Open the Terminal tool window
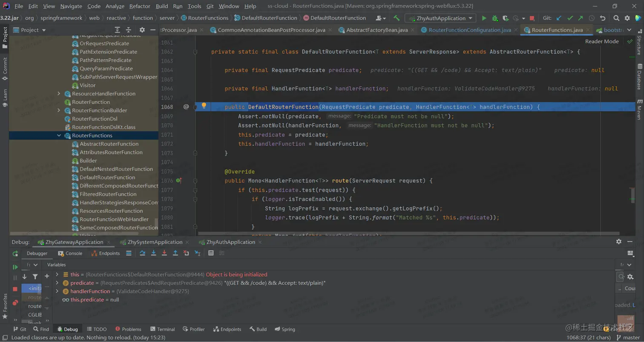 162,329
